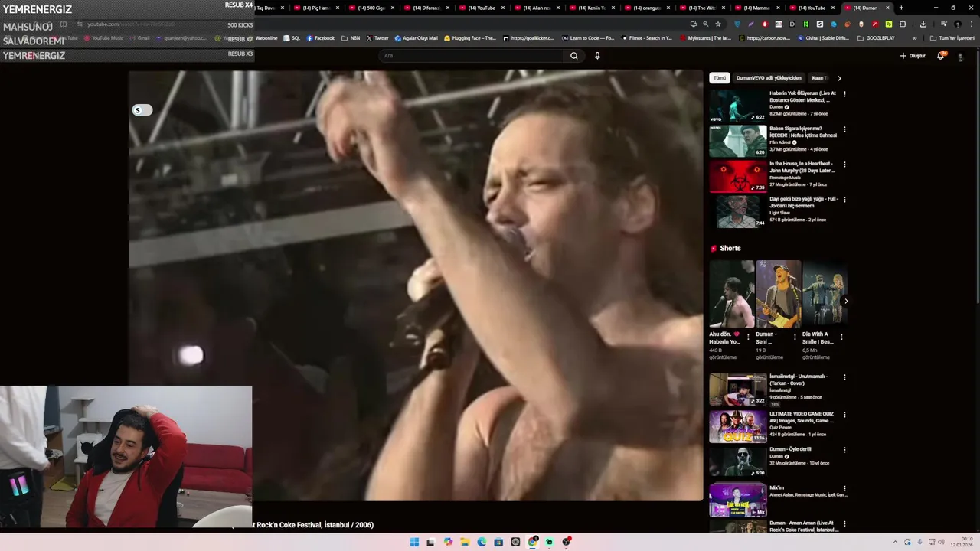Click the YouTube search magnifier button
The width and height of the screenshot is (980, 551).
pos(573,55)
